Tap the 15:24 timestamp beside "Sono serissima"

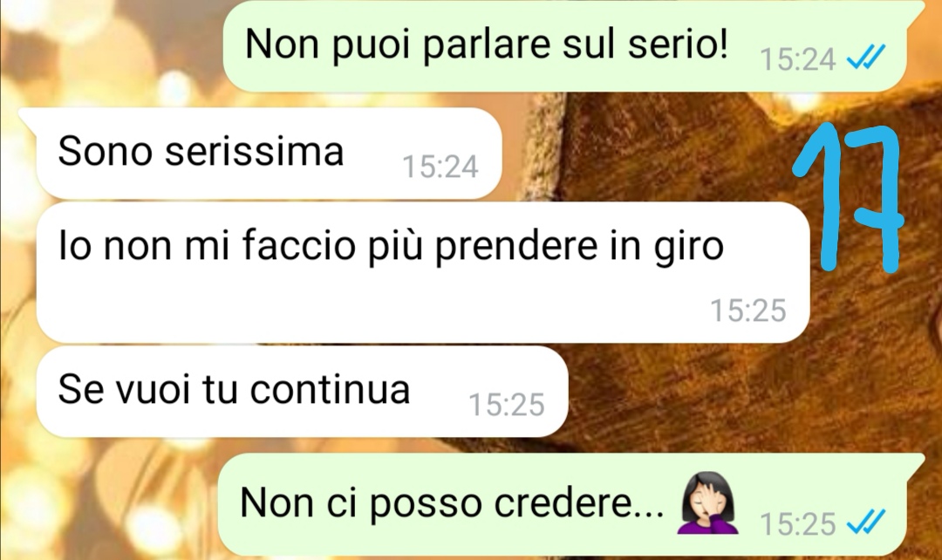[440, 167]
